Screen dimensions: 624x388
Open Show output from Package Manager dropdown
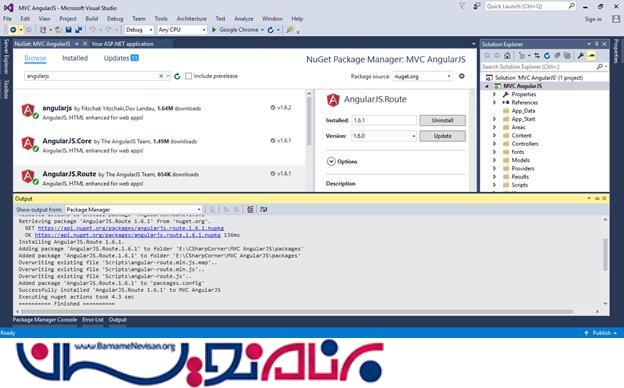tap(199, 209)
